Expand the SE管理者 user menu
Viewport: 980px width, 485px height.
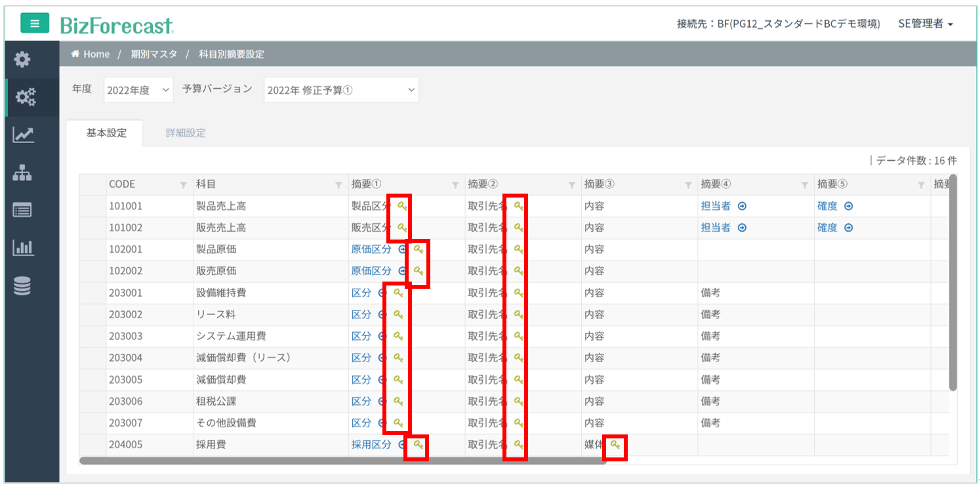pos(925,24)
